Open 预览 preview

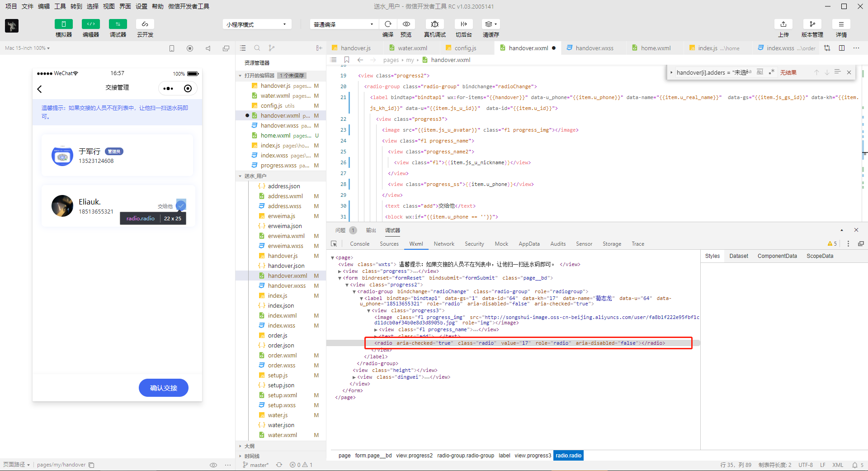click(406, 24)
